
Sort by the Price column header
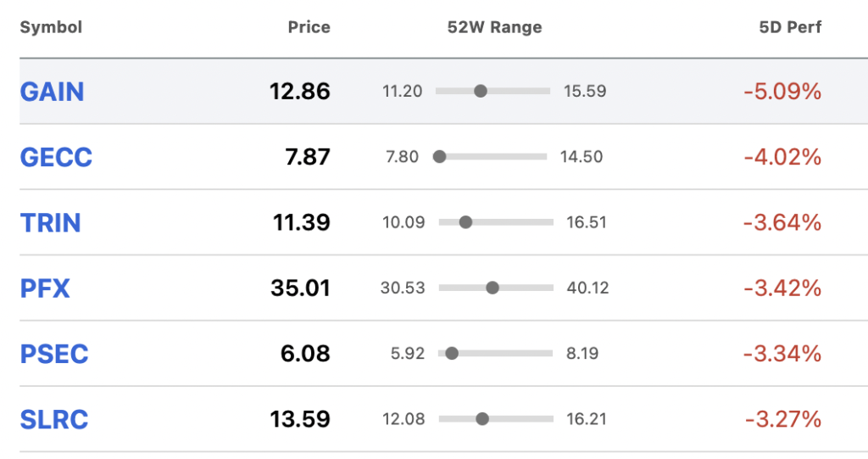pos(309,27)
